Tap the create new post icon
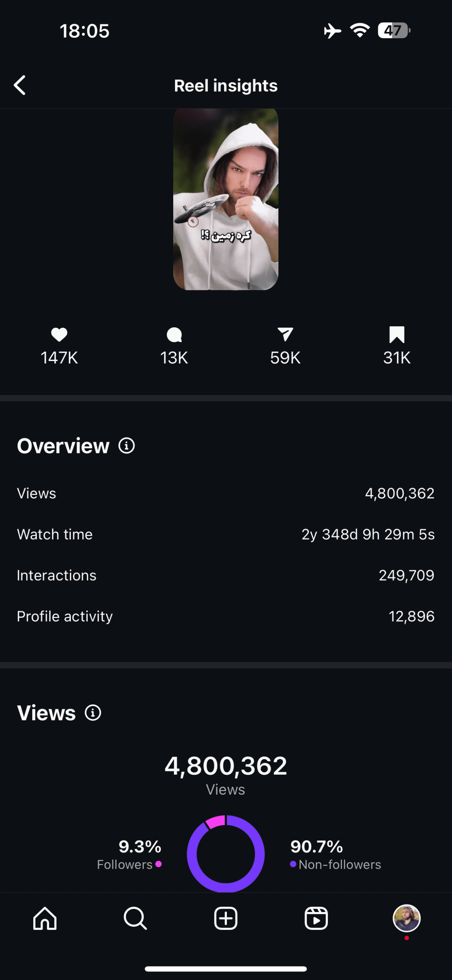Viewport: 452px width, 980px height. (x=226, y=918)
